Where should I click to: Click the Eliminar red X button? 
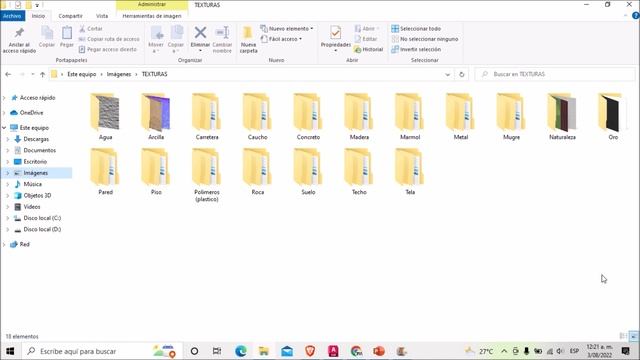tap(200, 40)
